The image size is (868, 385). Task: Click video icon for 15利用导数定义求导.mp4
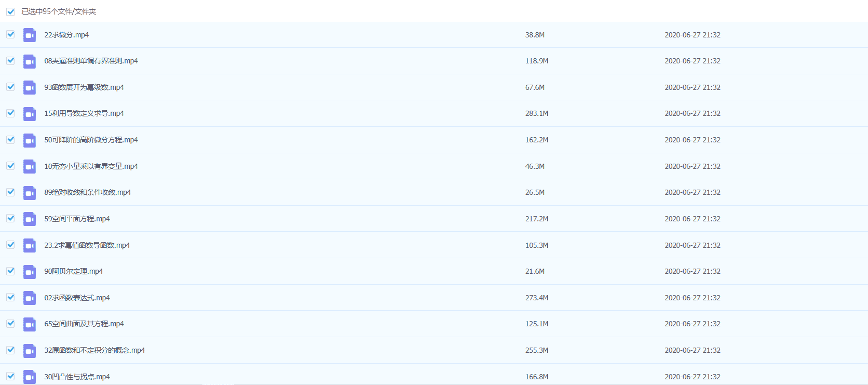[x=30, y=114]
